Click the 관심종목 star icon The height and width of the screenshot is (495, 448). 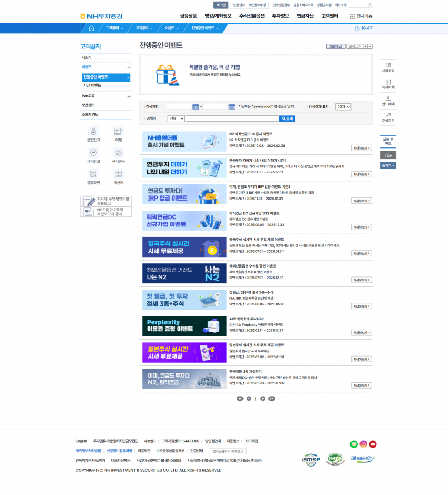[x=118, y=153]
